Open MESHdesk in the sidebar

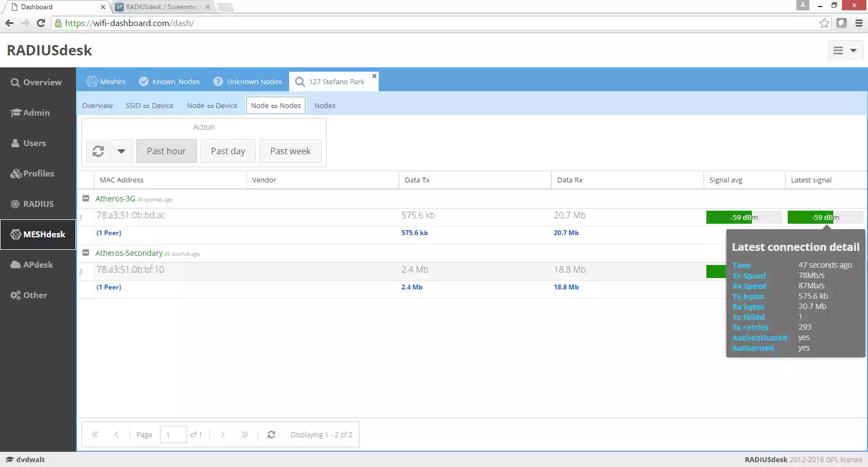tap(38, 235)
